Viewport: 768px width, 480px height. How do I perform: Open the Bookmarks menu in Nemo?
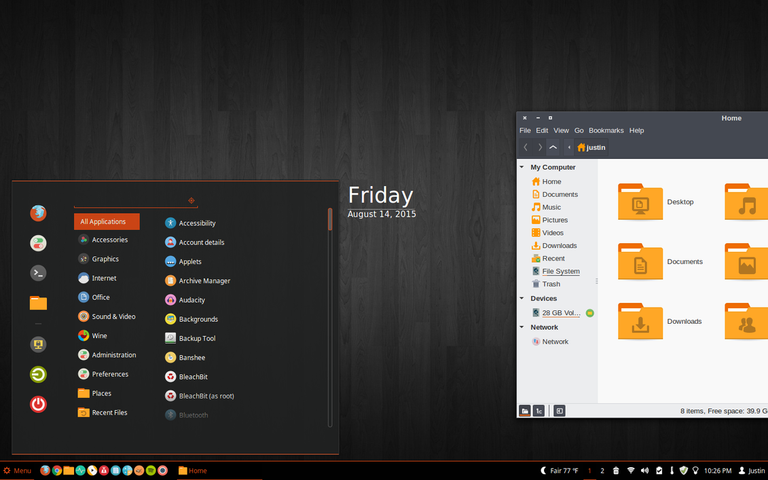pyautogui.click(x=606, y=130)
